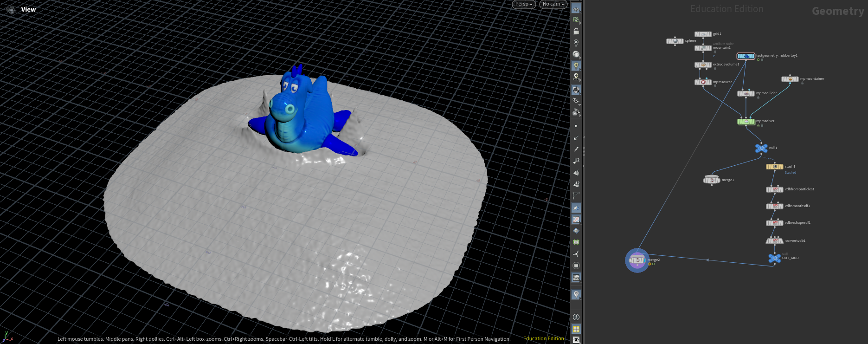Toggle the construction plane icon
Screen dimensions: 868x344
point(576,20)
